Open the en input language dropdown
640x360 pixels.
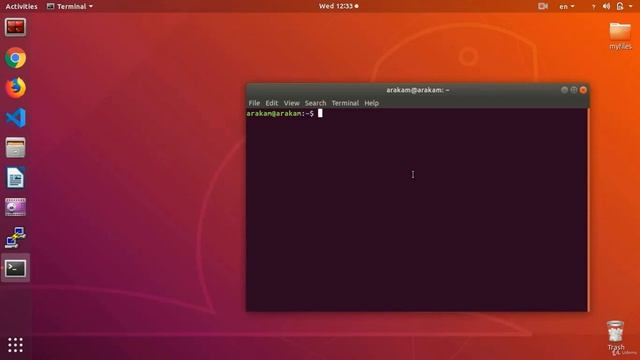click(567, 6)
